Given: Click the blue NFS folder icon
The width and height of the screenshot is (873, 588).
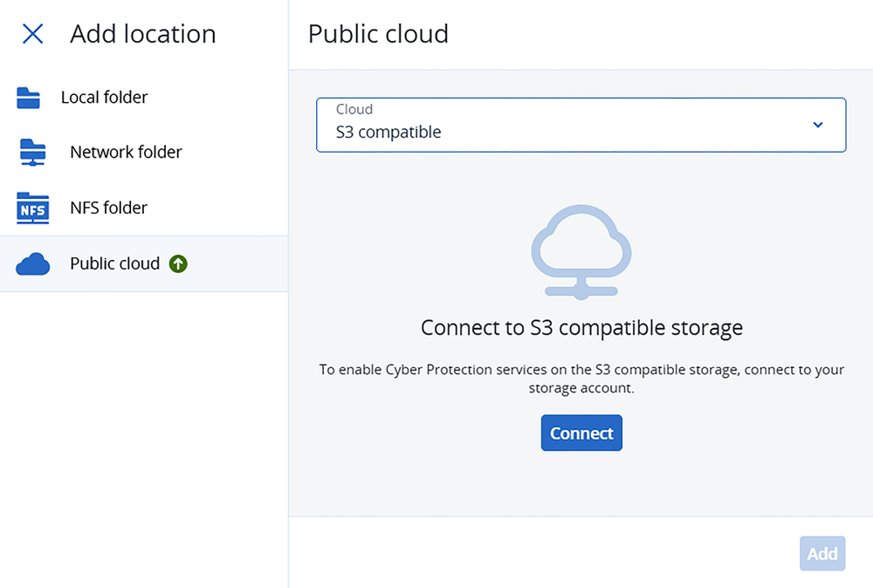Looking at the screenshot, I should click(x=33, y=209).
